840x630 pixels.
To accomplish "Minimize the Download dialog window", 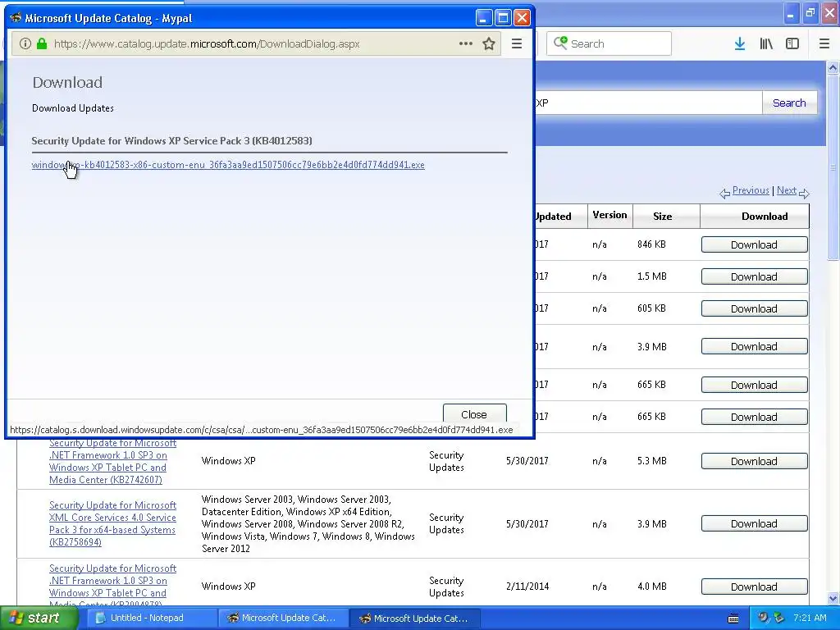I will [x=484, y=18].
